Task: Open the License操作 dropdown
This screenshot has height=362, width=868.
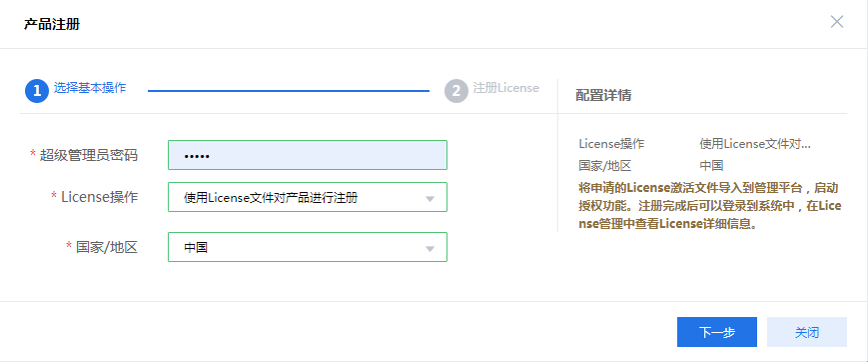Action: point(308,197)
